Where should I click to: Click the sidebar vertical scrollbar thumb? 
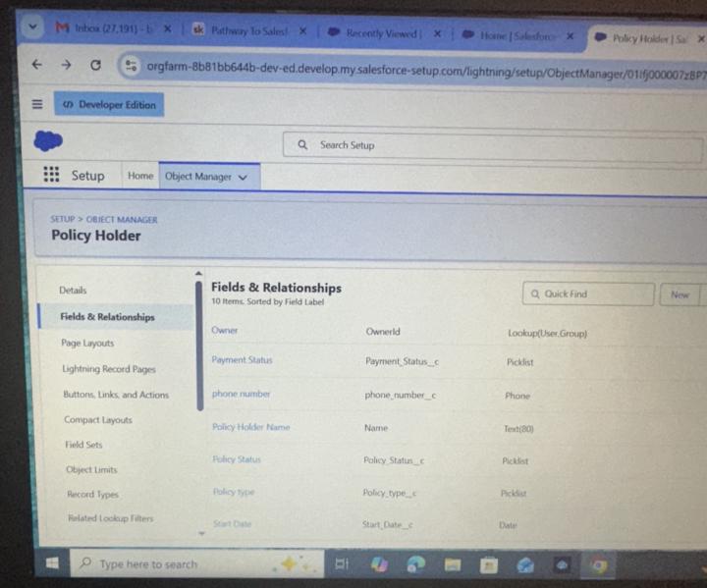tap(199, 346)
